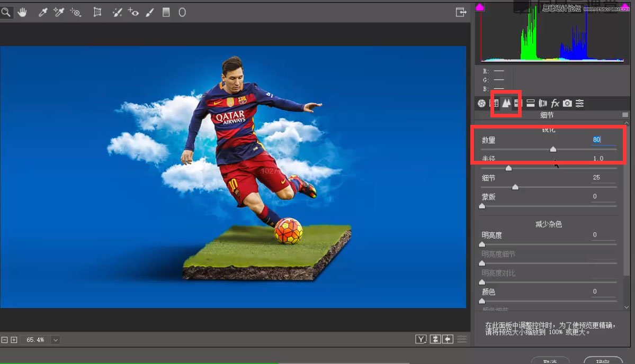The image size is (635, 364).
Task: Pick the White Balance eyedropper tool
Action: (x=44, y=12)
